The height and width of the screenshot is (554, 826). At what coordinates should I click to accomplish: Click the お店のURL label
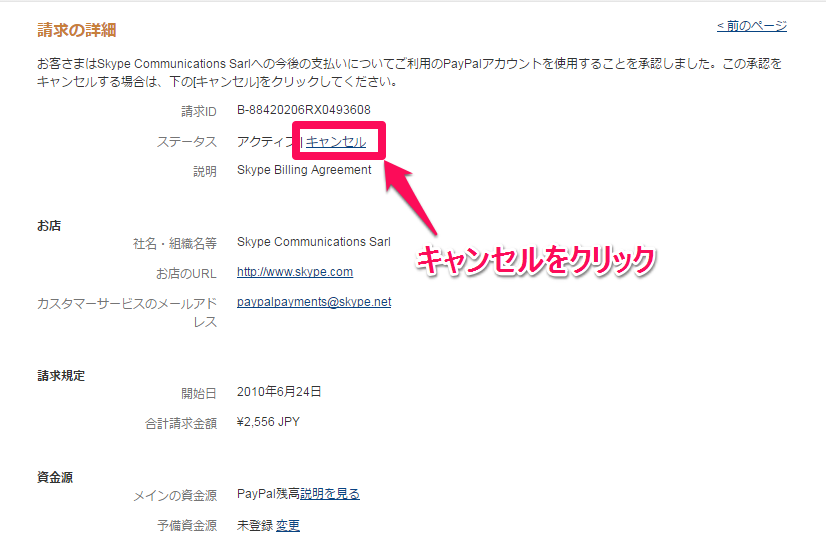186,274
